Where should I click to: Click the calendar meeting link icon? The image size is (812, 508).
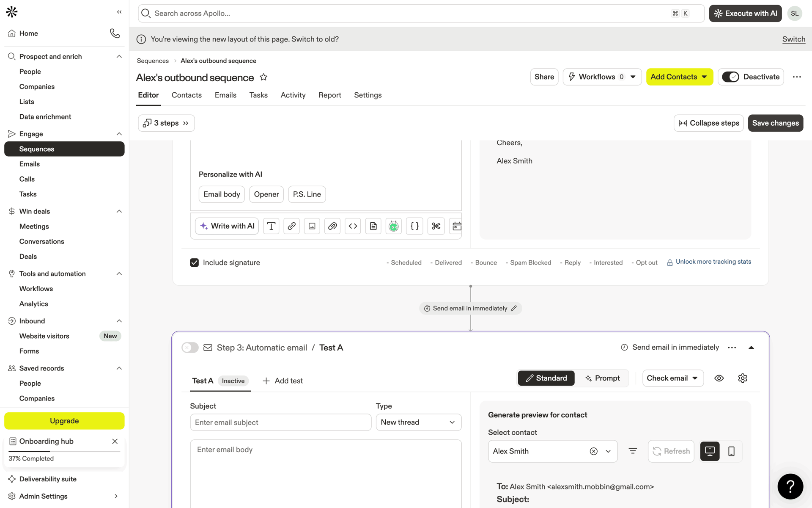[456, 226]
